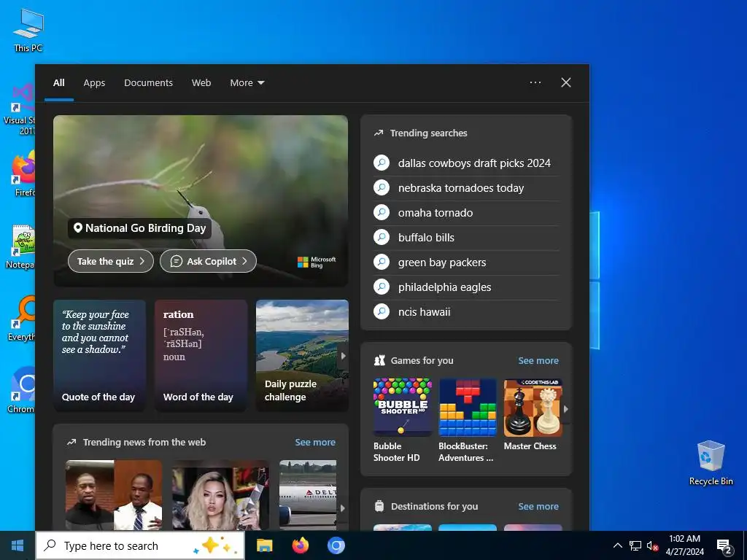Click search icon beside omaha tornado

tap(382, 212)
